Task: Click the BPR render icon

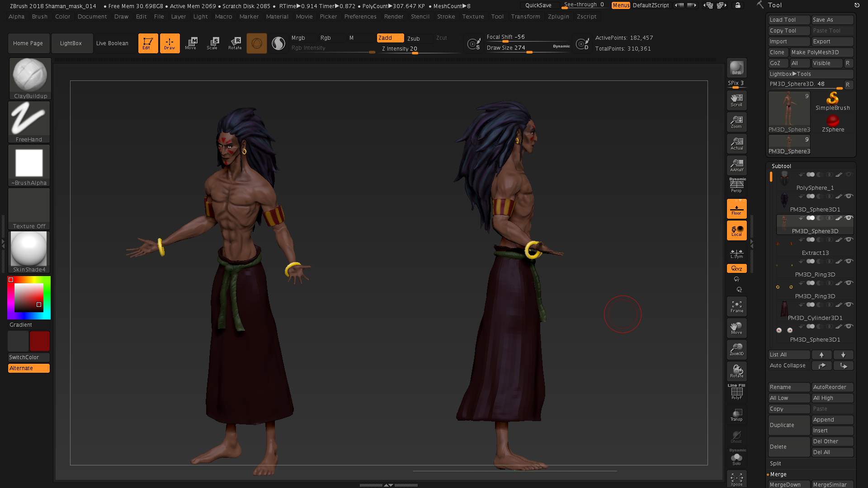Action: click(x=736, y=68)
